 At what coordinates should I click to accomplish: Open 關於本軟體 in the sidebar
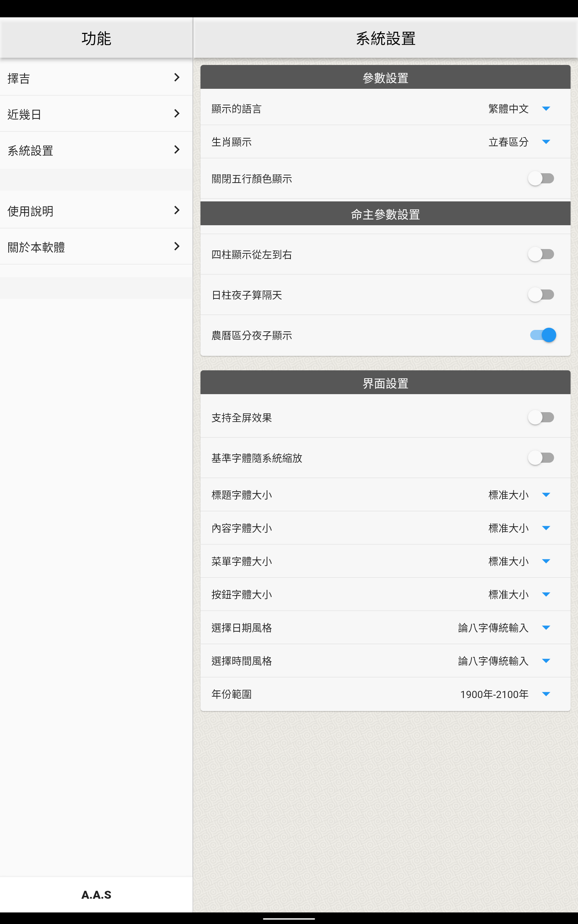tap(96, 247)
